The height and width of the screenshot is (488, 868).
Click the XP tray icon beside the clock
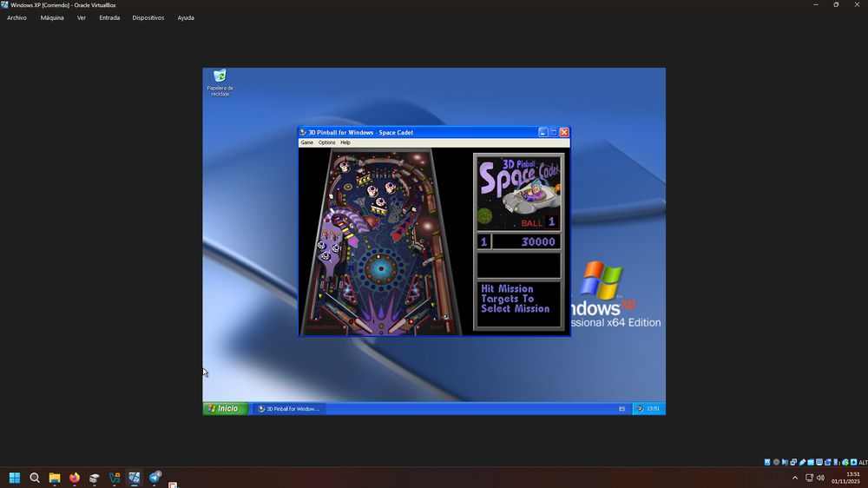640,409
